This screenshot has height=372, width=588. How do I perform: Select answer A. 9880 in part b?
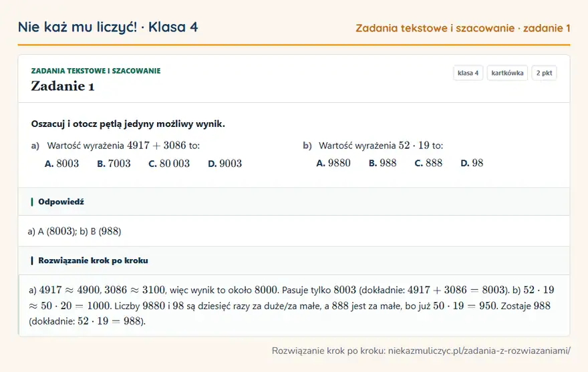(x=333, y=163)
